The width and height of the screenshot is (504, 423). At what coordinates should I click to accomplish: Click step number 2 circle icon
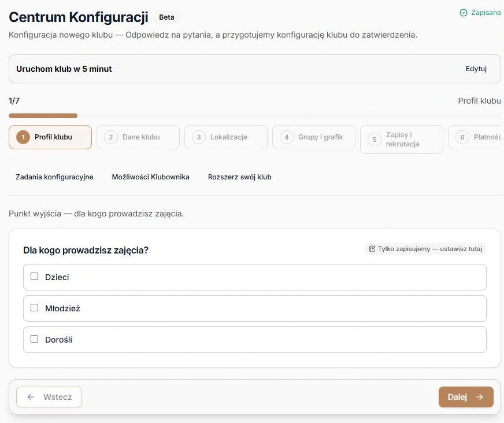111,138
